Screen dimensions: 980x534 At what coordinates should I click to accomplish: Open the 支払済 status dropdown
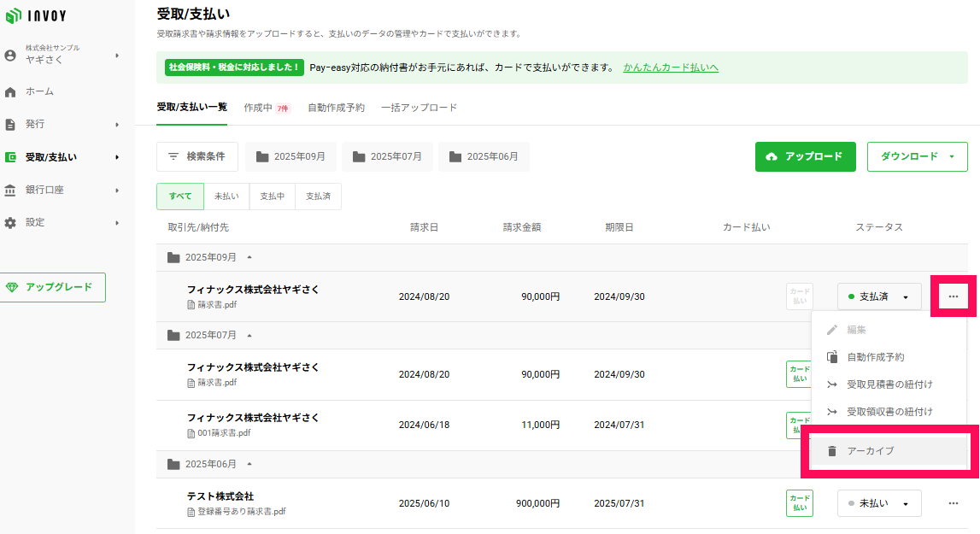click(x=879, y=296)
